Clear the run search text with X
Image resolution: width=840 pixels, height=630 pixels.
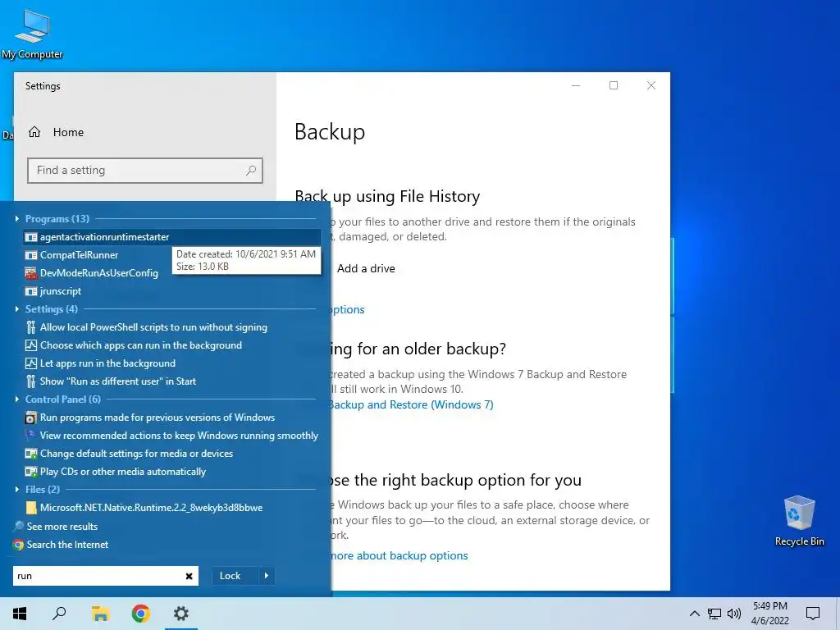(x=189, y=576)
